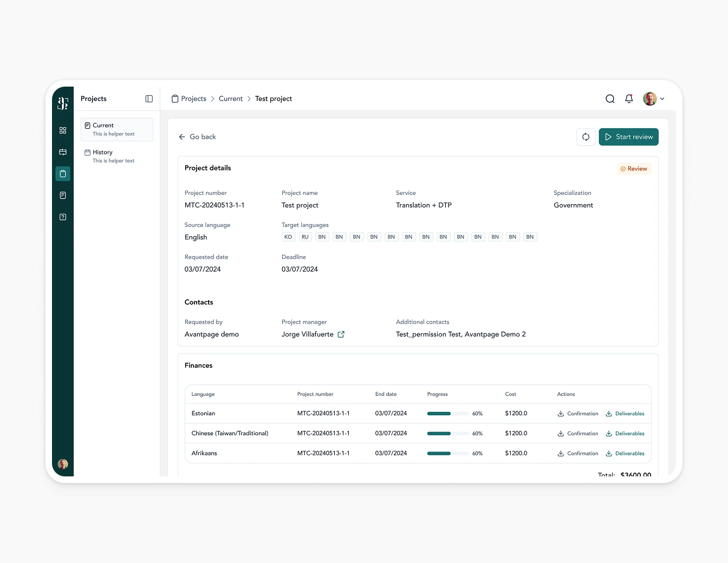
Task: Open the user account dropdown chevron
Action: click(x=662, y=99)
